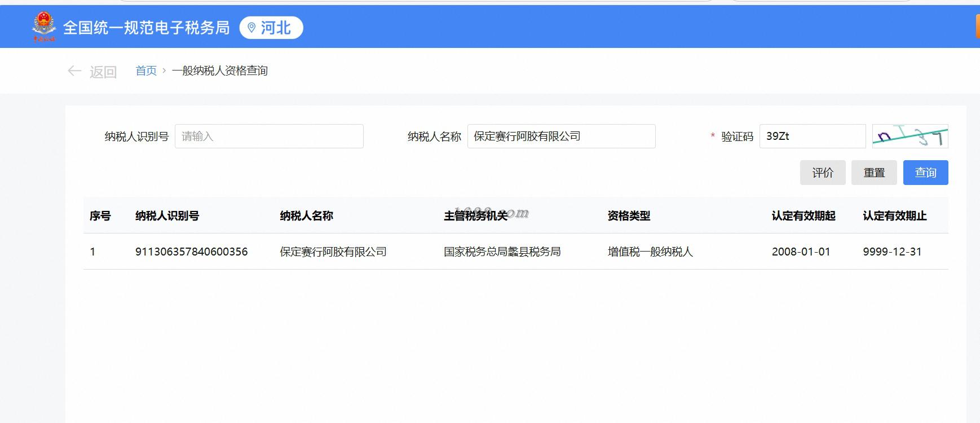Focus the 纳税人识别号 input field
Viewport: 980px width, 423px height.
click(x=269, y=136)
